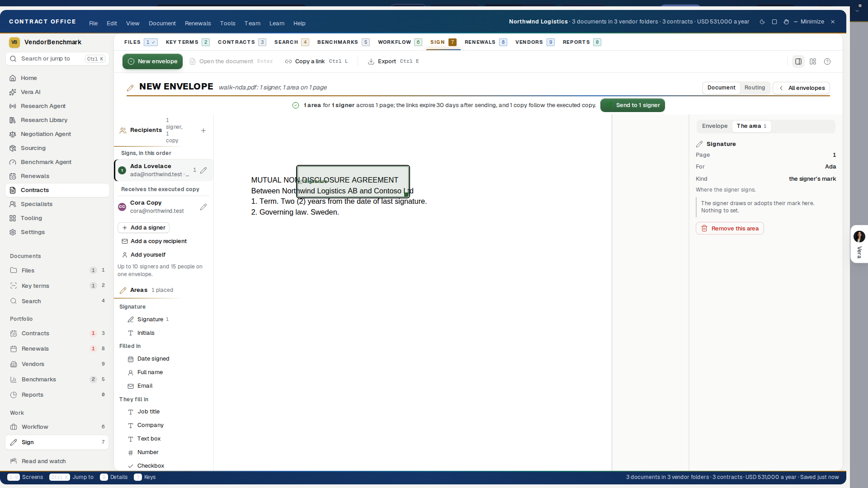Click the New envelope button
This screenshot has width=868, height=488.
coord(152,61)
